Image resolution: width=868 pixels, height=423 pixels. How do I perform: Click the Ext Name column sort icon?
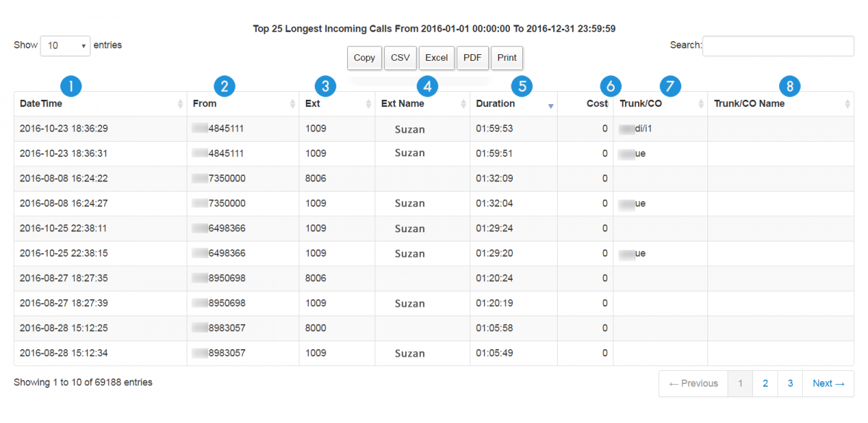tap(464, 103)
